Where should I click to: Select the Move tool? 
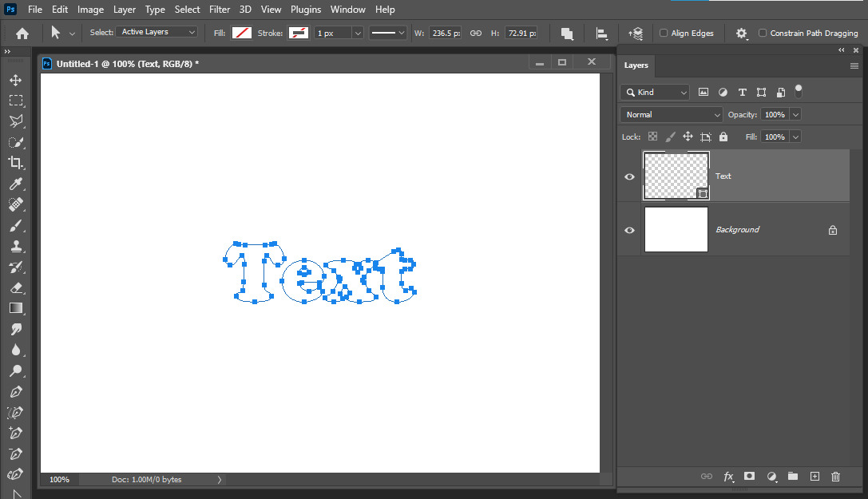[x=15, y=80]
